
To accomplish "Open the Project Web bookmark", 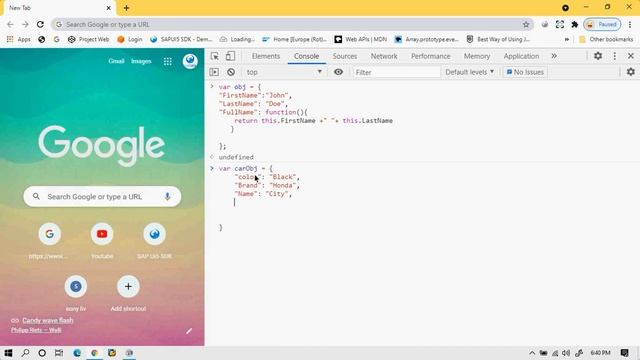I will [x=89, y=39].
